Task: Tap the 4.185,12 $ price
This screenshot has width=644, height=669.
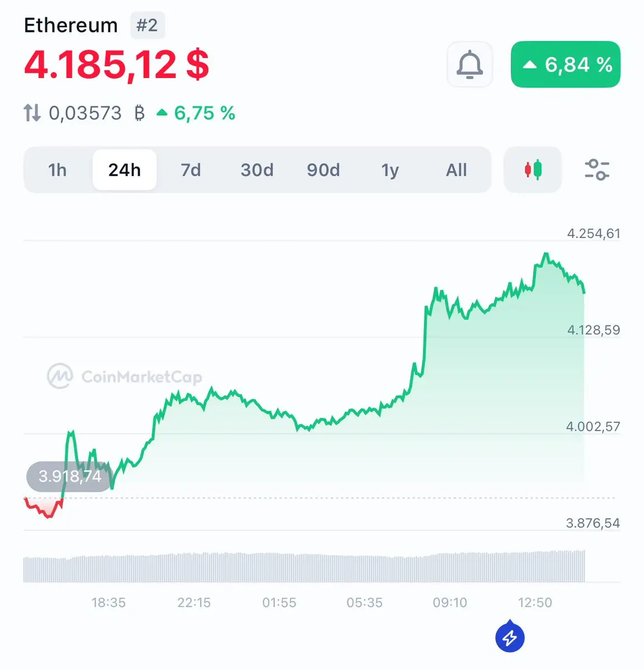Action: coord(117,65)
